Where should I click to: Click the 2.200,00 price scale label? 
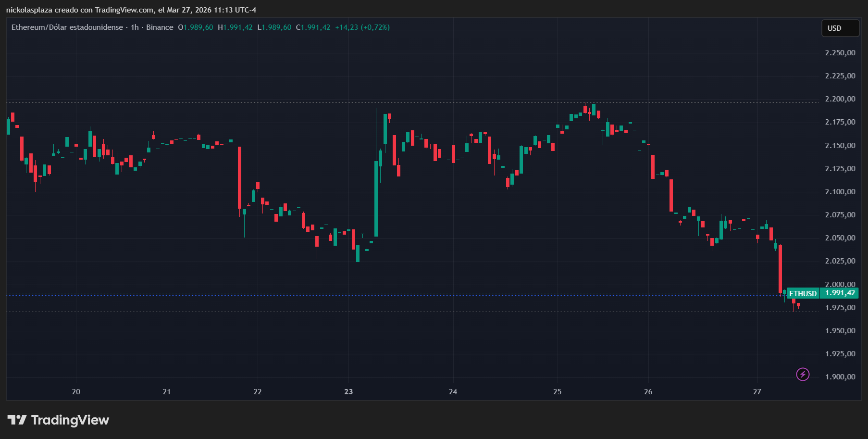pos(840,99)
